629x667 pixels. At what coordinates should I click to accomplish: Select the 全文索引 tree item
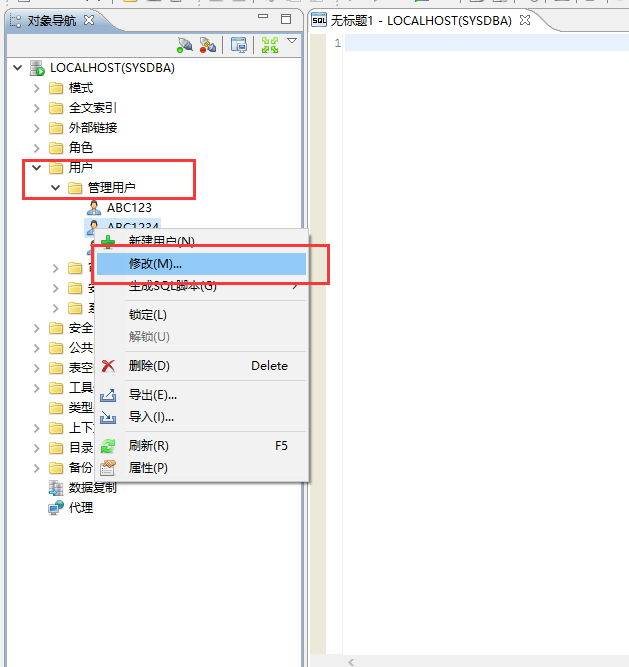tap(93, 108)
